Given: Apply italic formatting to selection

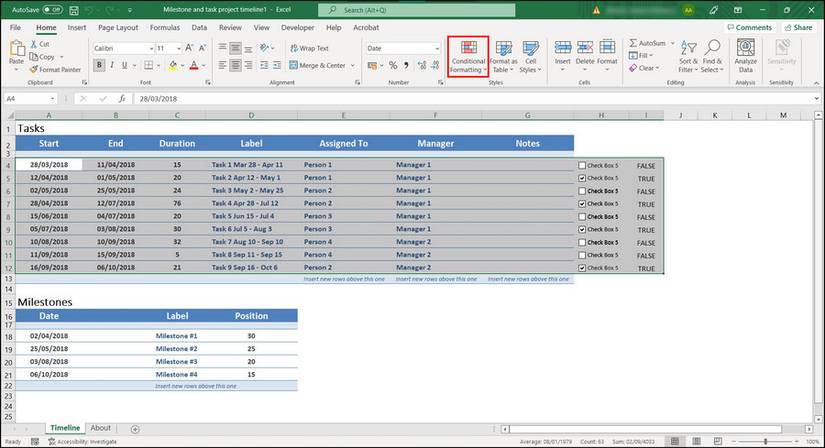Looking at the screenshot, I should coord(114,66).
